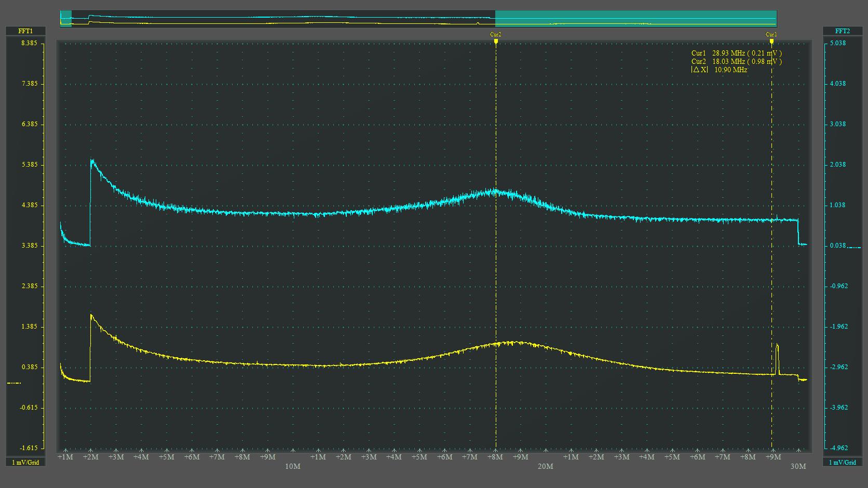868x488 pixels.
Task: Click the yellow trace rising edge peak
Action: 91,315
